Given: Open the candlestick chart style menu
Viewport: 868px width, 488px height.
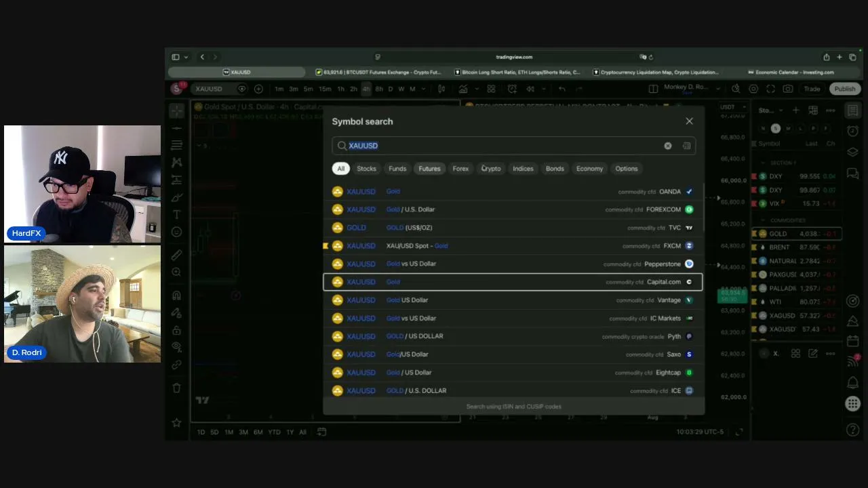Looking at the screenshot, I should coord(441,89).
